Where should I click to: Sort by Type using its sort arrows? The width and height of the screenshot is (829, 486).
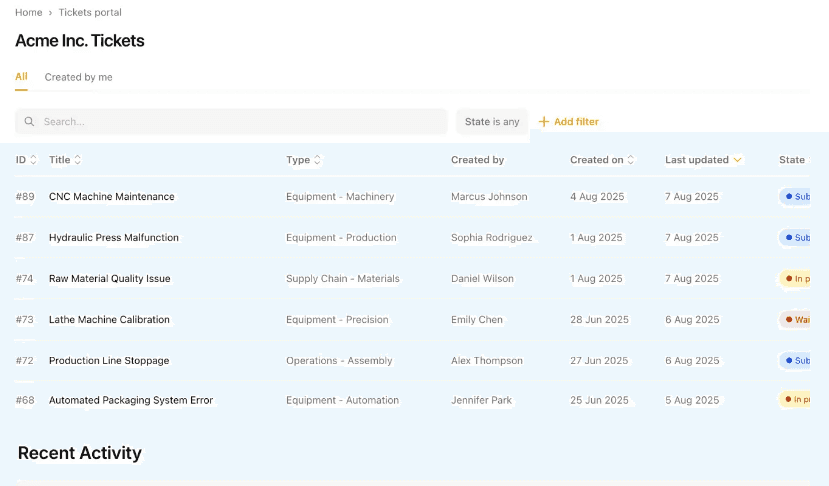[317, 160]
